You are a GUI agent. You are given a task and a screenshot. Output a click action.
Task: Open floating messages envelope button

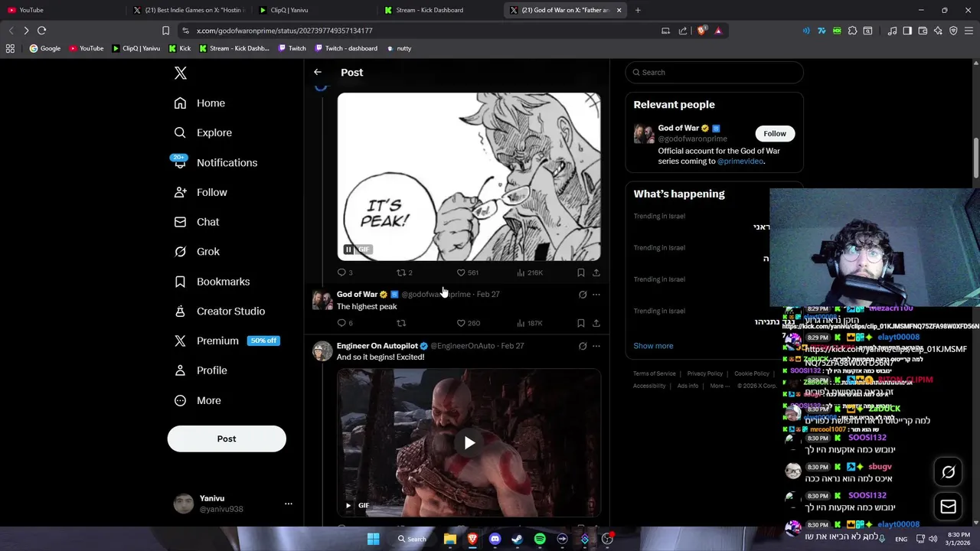click(x=949, y=507)
